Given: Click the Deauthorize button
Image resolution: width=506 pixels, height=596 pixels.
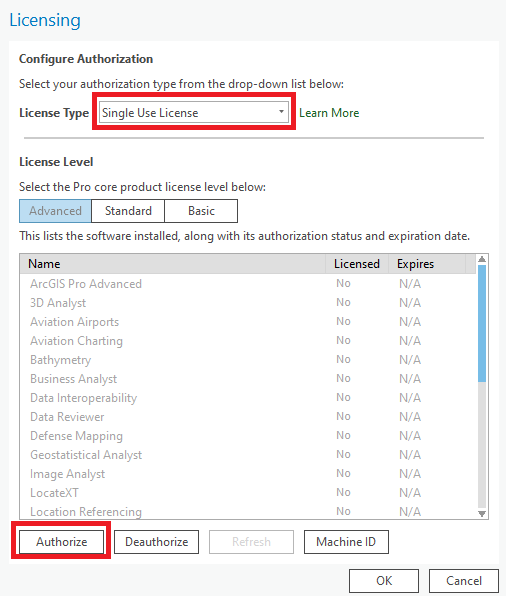Looking at the screenshot, I should (157, 542).
